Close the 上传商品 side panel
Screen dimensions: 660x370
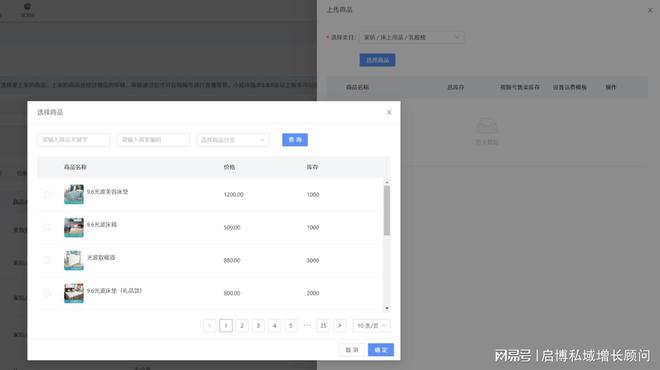pyautogui.click(x=650, y=10)
